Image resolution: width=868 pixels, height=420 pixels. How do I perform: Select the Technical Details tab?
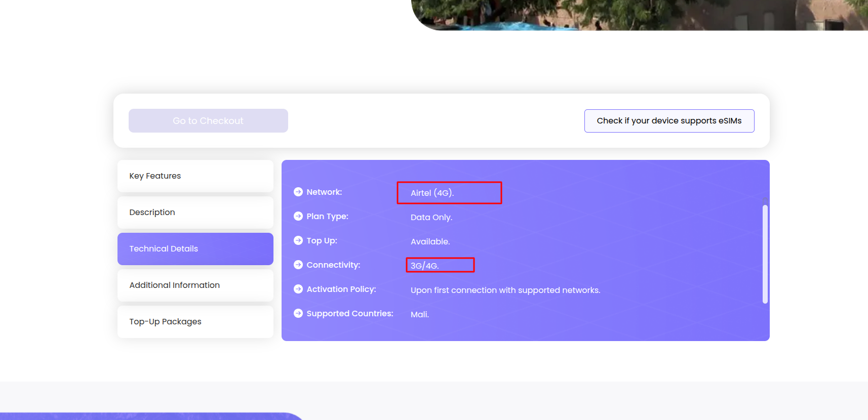pyautogui.click(x=195, y=249)
